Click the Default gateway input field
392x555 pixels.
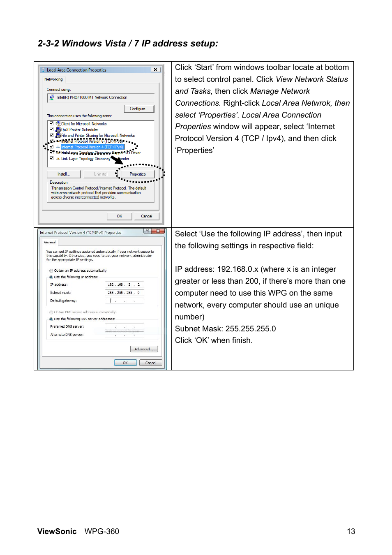point(125,301)
